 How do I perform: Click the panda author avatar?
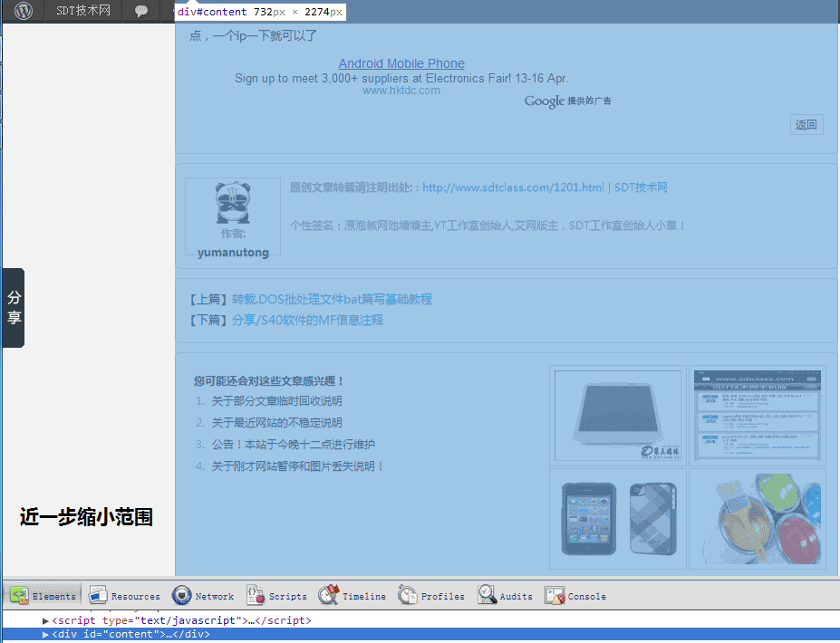point(233,203)
